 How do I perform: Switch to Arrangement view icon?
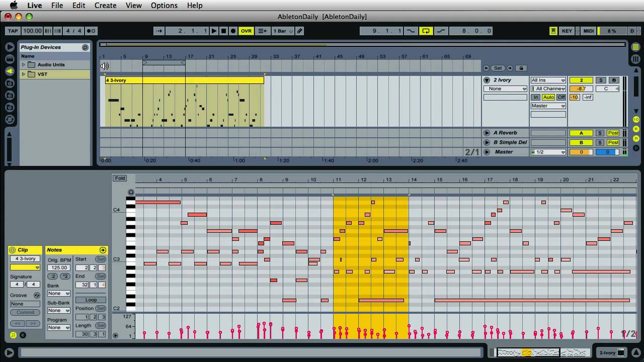point(635,47)
